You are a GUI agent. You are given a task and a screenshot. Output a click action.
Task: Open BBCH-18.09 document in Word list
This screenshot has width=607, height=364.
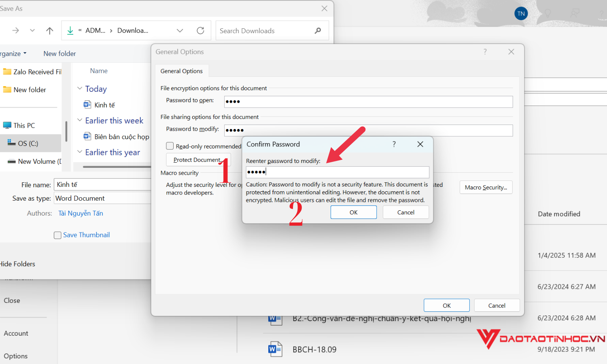pos(314,349)
